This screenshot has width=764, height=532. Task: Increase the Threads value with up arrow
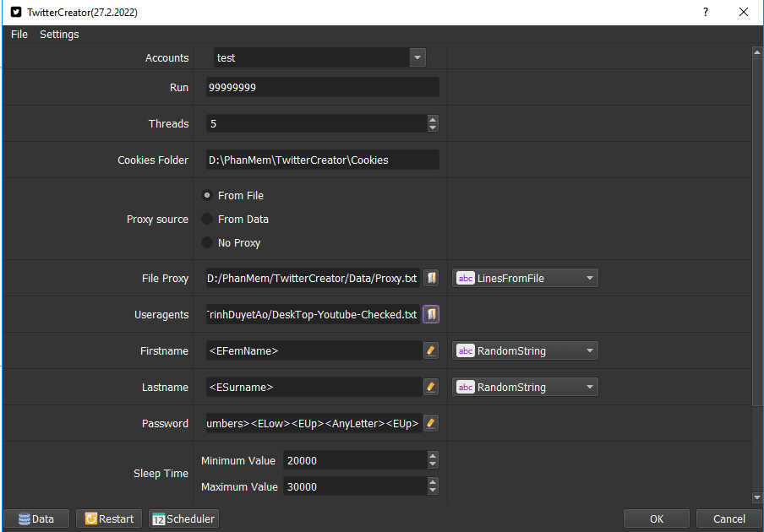coord(433,119)
